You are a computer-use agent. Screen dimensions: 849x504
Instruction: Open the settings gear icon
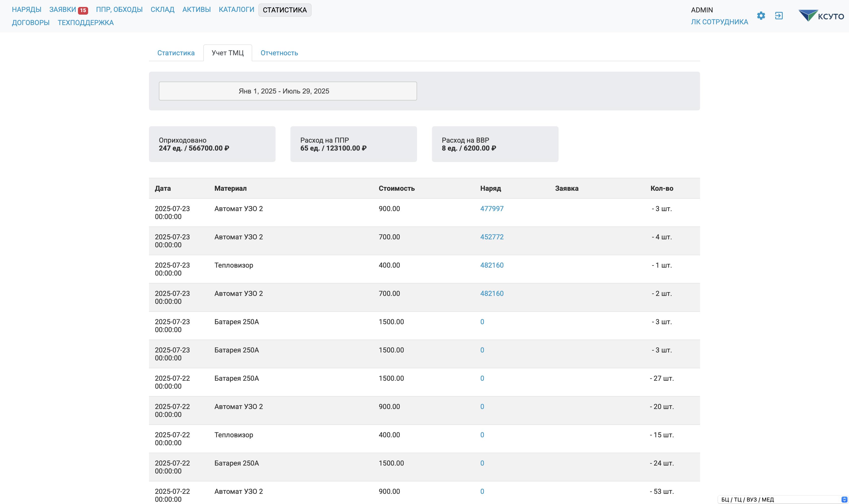point(761,16)
